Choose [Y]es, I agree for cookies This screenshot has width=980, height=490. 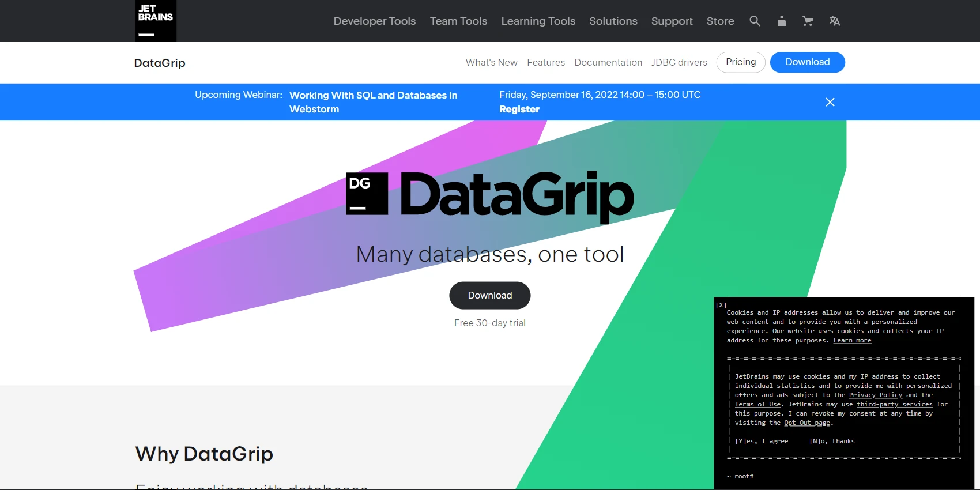pos(762,441)
